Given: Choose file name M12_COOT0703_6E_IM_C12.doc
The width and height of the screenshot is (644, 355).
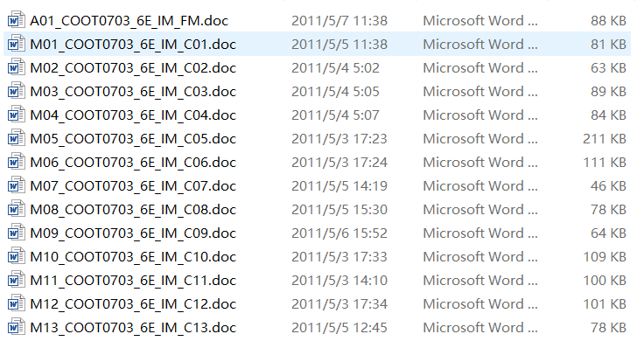Looking at the screenshot, I should (133, 304).
